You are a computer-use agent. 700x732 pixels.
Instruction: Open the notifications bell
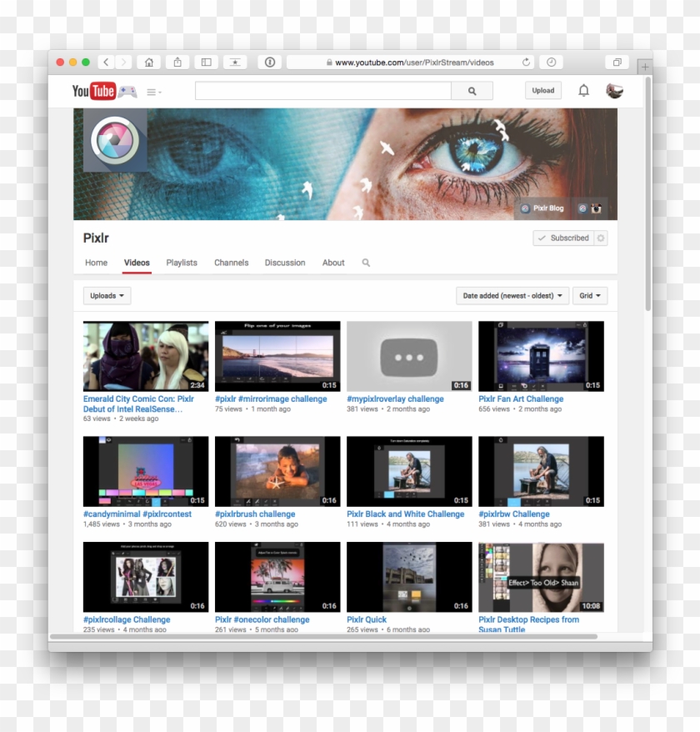583,90
